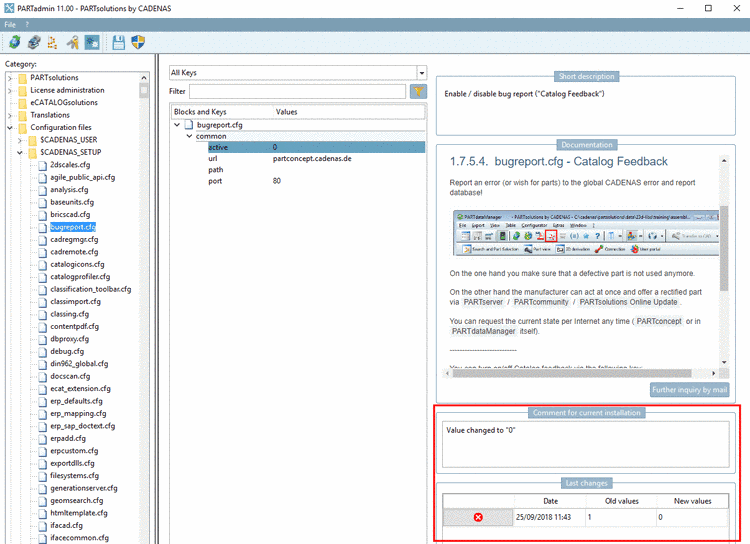Click the keys license toolbar icon

coord(73,42)
